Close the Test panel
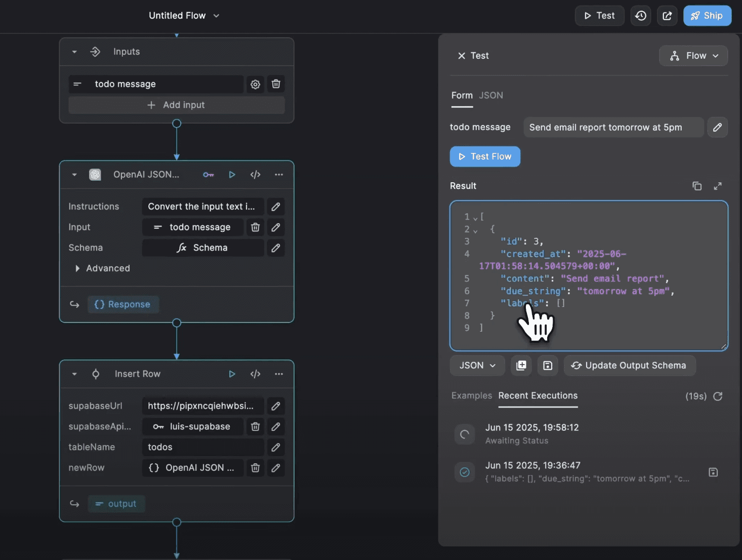The height and width of the screenshot is (560, 742). [462, 56]
